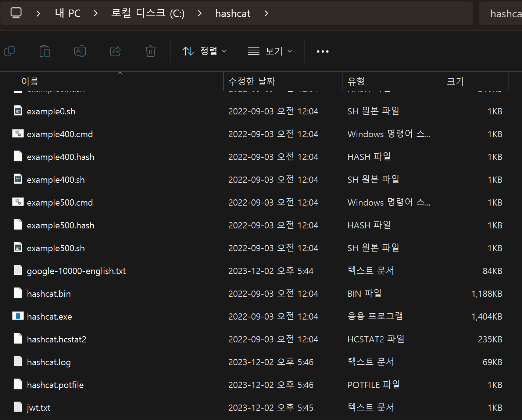Select the file name example500.cmd
Screen dimensions: 522x420
60,203
